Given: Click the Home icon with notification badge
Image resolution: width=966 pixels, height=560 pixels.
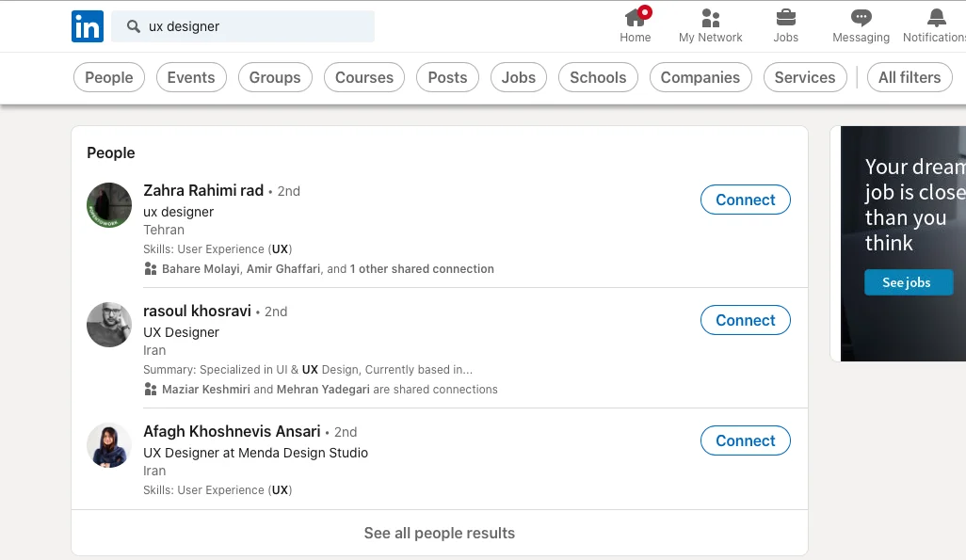Looking at the screenshot, I should click(x=636, y=17).
